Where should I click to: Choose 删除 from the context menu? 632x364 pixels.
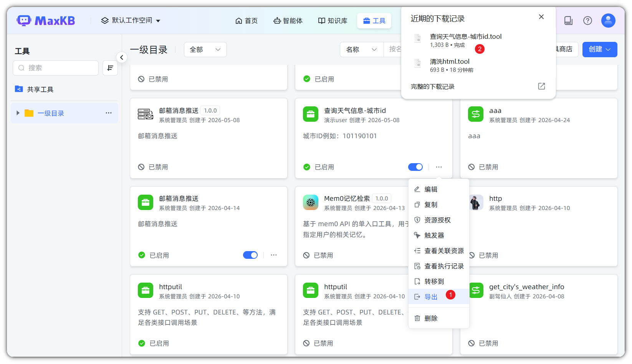pos(439,318)
